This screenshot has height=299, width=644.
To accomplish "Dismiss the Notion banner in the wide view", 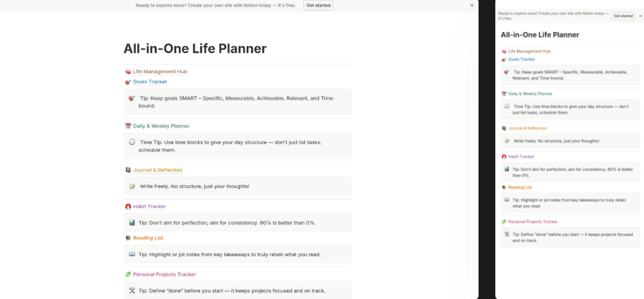I will (x=472, y=5).
